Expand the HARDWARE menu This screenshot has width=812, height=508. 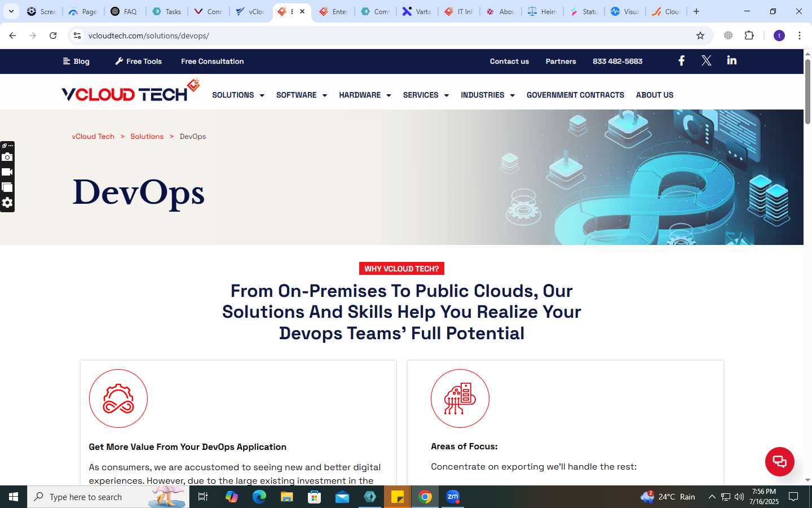(x=365, y=95)
